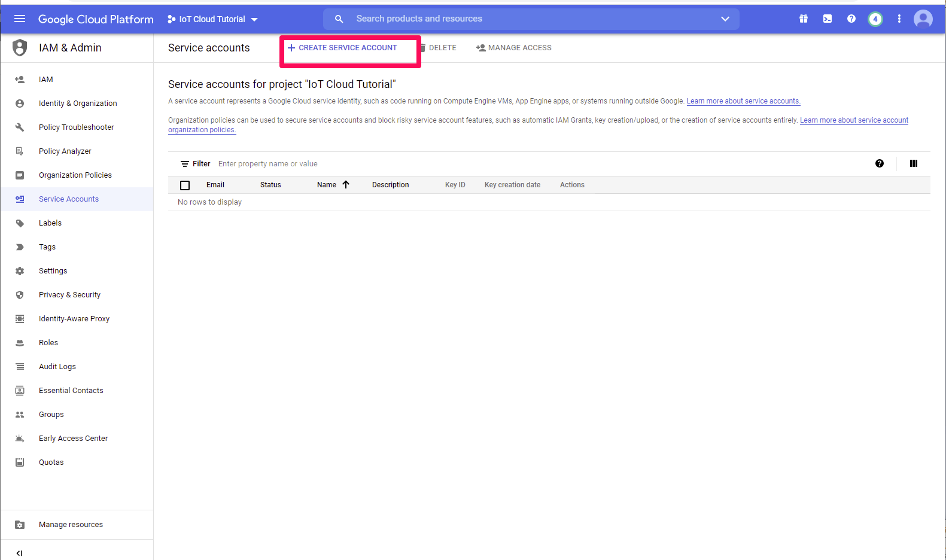Open Identity & Organization page

click(78, 104)
